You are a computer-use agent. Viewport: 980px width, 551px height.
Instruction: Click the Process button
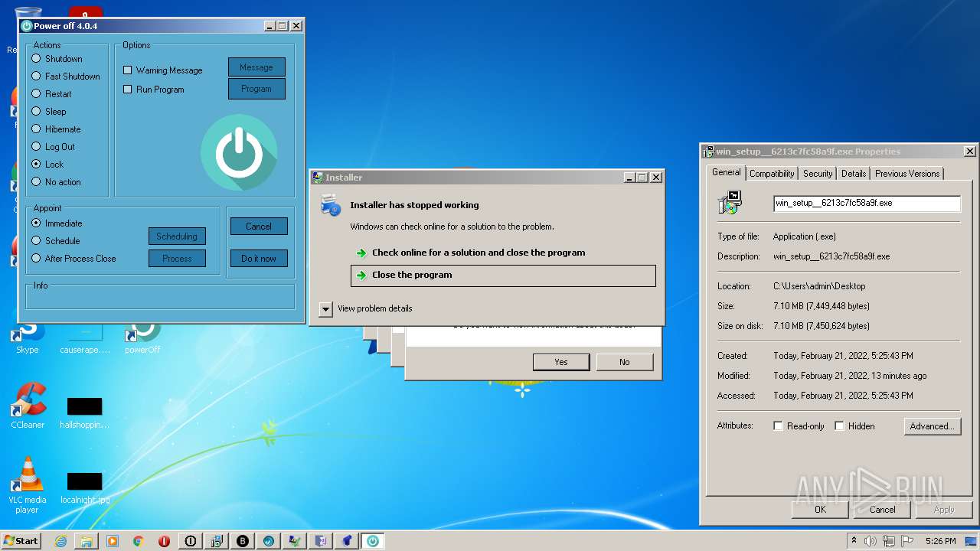point(177,259)
